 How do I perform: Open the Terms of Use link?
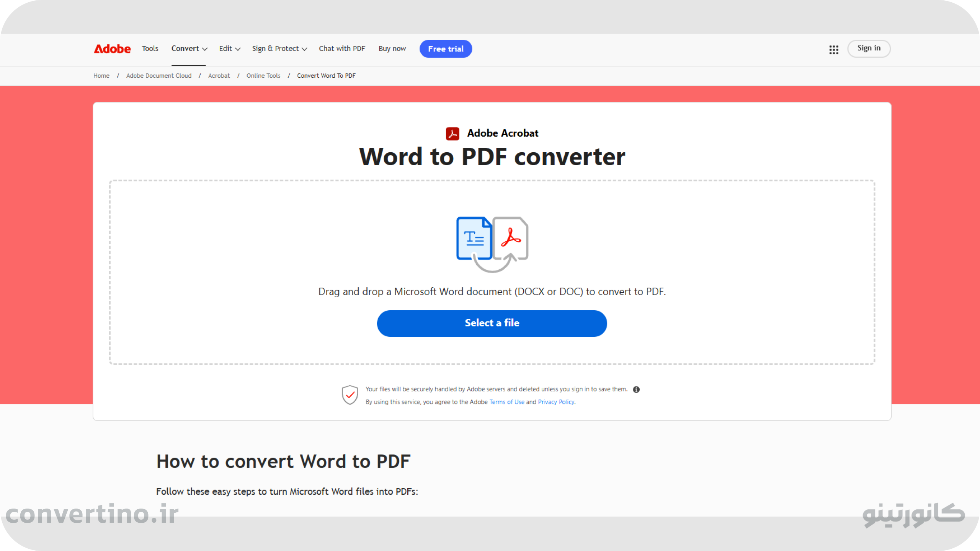click(507, 402)
